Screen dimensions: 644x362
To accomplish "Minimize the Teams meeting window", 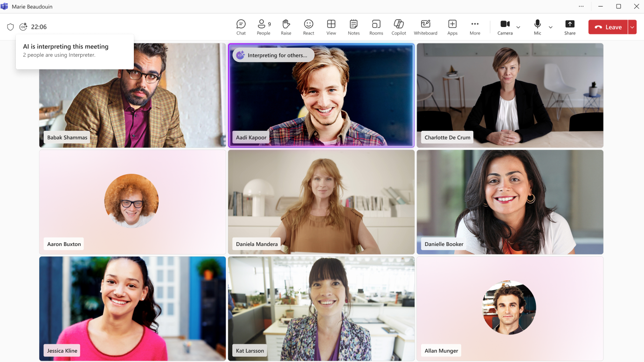I will (601, 7).
